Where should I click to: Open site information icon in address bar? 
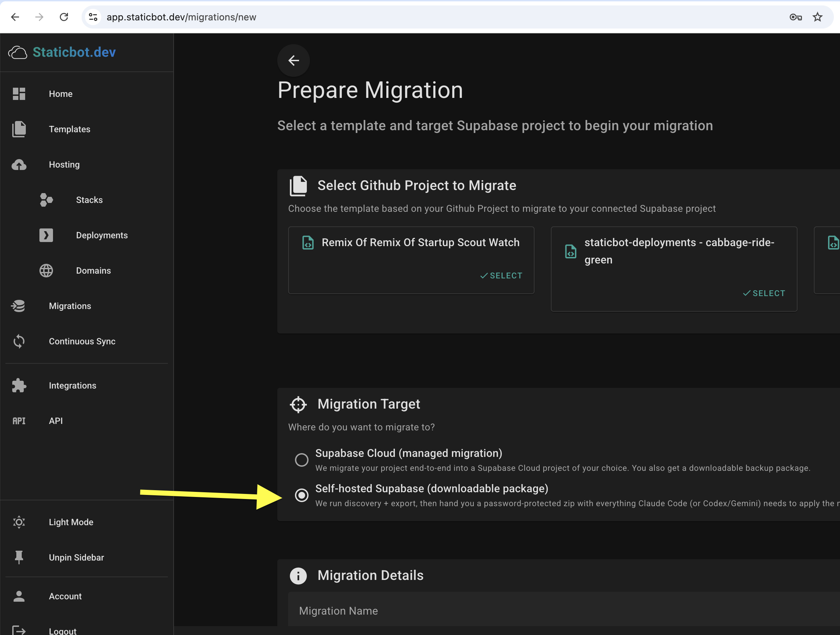(x=93, y=17)
